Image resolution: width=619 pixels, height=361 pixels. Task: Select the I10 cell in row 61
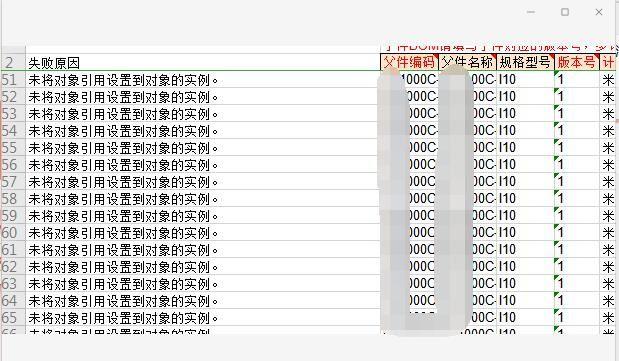tap(525, 250)
